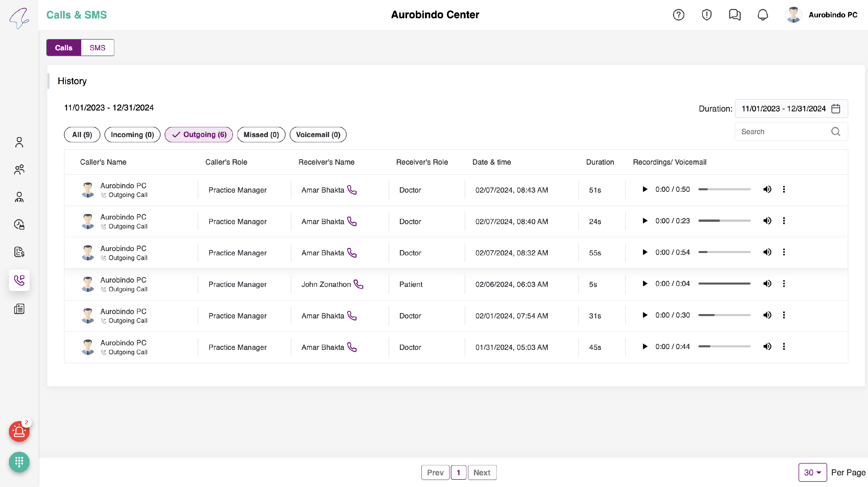Open the help question mark icon

(678, 15)
